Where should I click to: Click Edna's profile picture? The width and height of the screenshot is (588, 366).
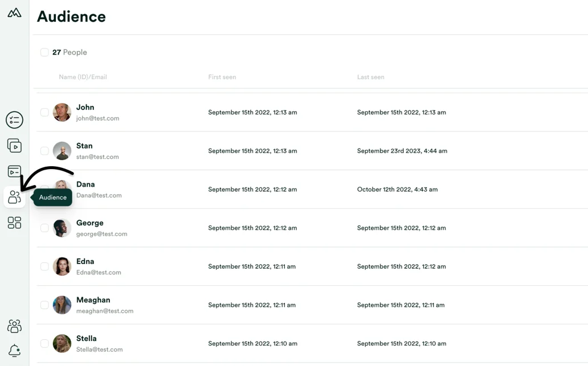62,266
